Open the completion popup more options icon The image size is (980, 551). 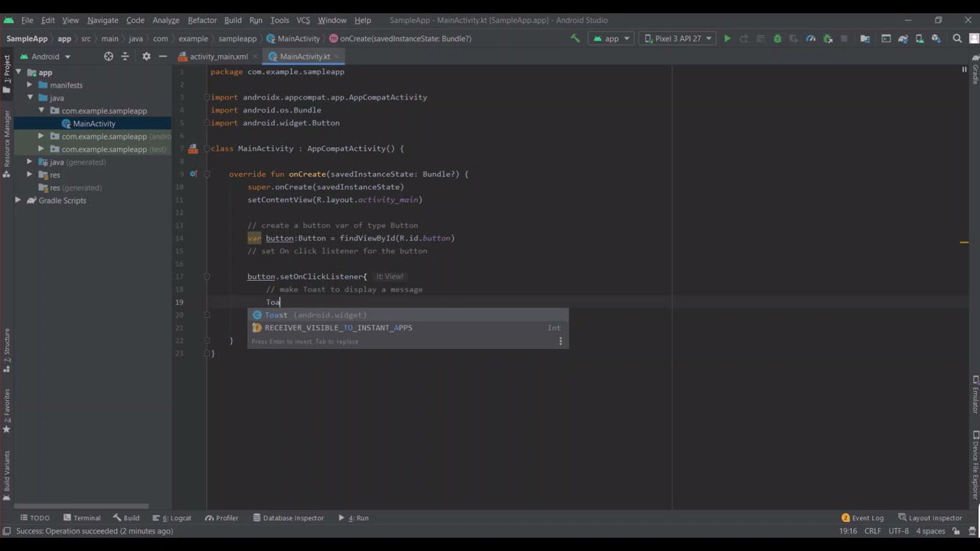tap(560, 341)
